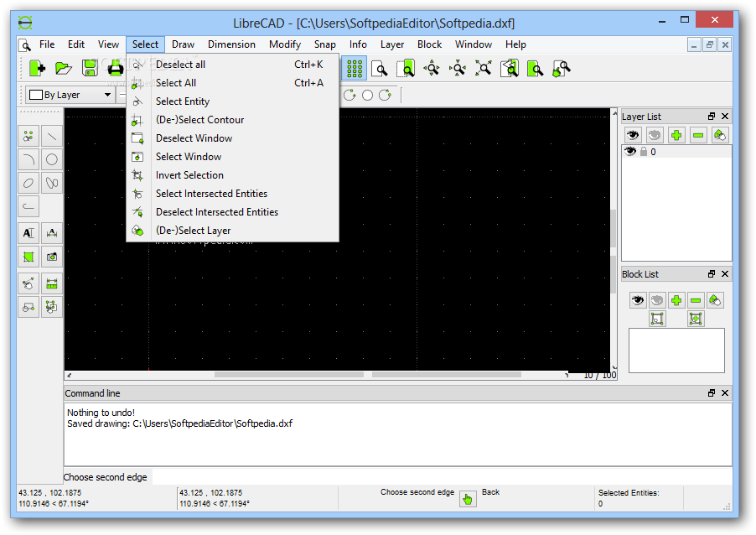Screen dimensions: 756x535
Task: Open a file with the folder icon
Action: point(63,69)
